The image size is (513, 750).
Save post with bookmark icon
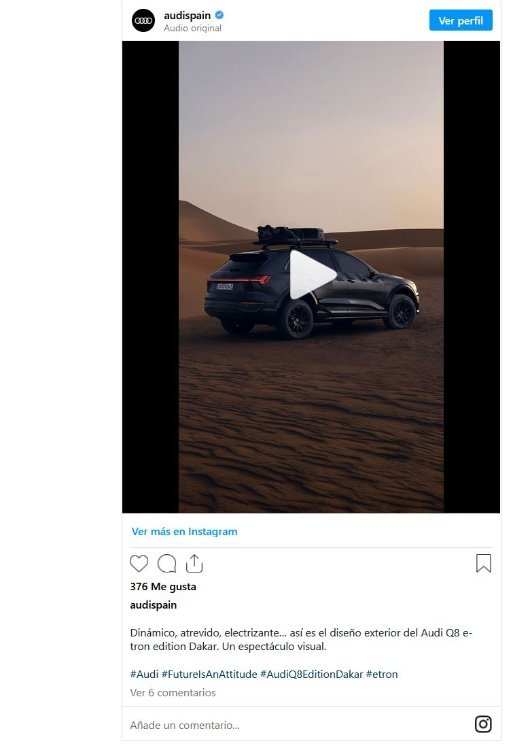coord(483,563)
